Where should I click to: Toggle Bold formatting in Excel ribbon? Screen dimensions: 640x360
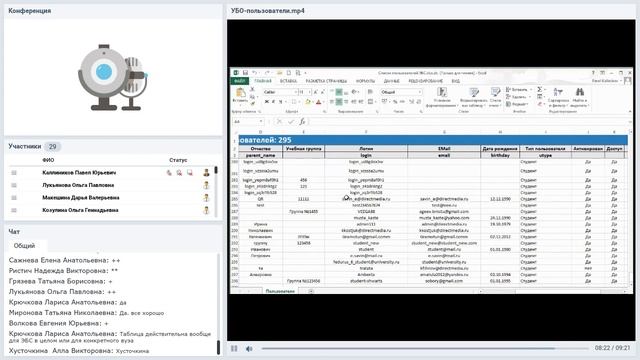(267, 102)
